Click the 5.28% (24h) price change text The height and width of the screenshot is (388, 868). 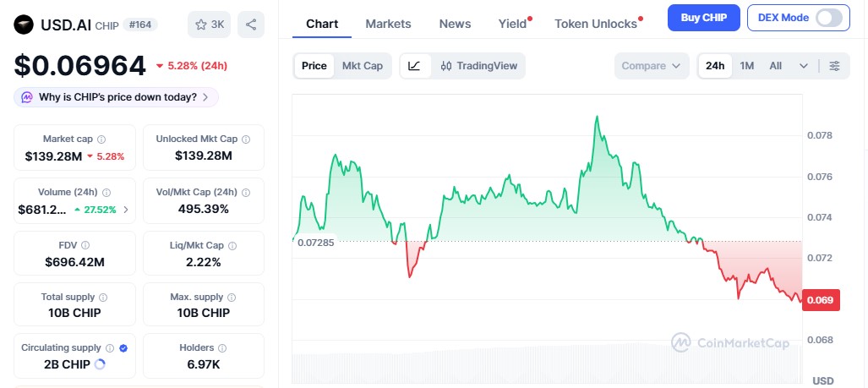tap(197, 66)
